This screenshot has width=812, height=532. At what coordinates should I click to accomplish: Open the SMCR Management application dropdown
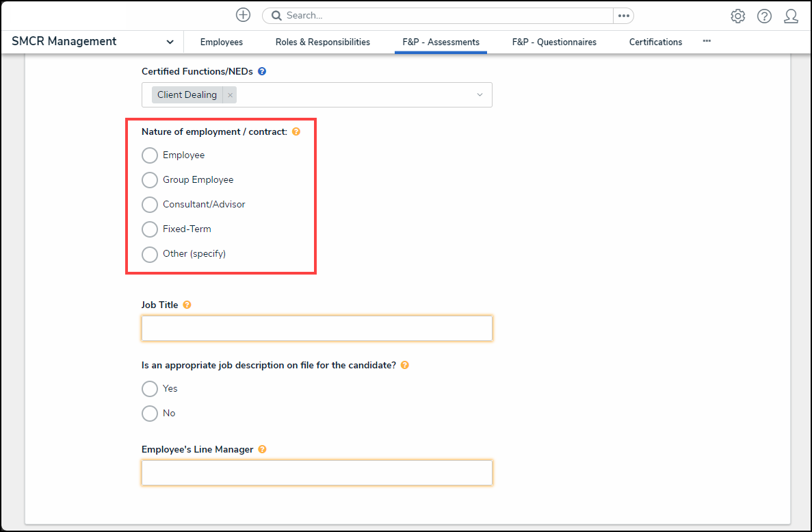(x=170, y=42)
